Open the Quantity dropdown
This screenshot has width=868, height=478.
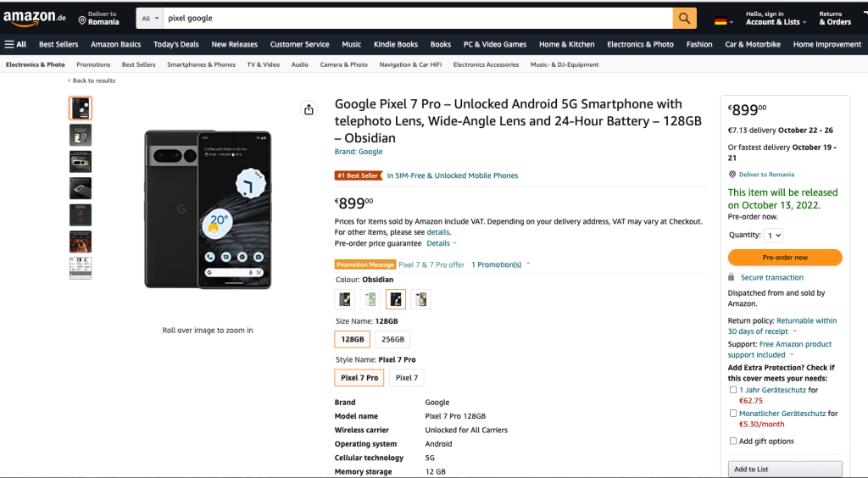(x=773, y=236)
